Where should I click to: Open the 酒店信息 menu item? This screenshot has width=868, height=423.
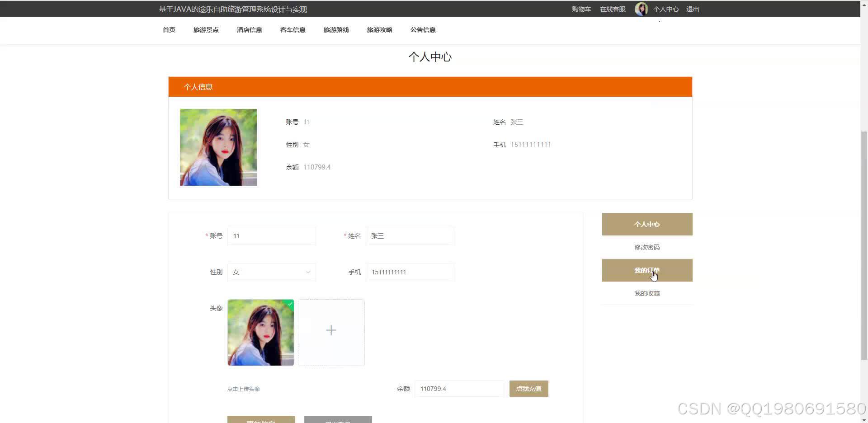[249, 30]
